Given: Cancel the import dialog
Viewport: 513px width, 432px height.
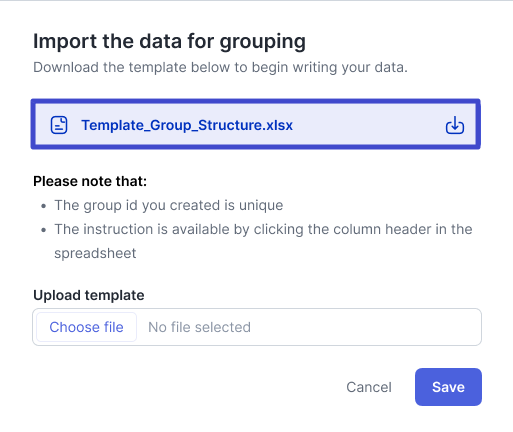Looking at the screenshot, I should click(369, 387).
